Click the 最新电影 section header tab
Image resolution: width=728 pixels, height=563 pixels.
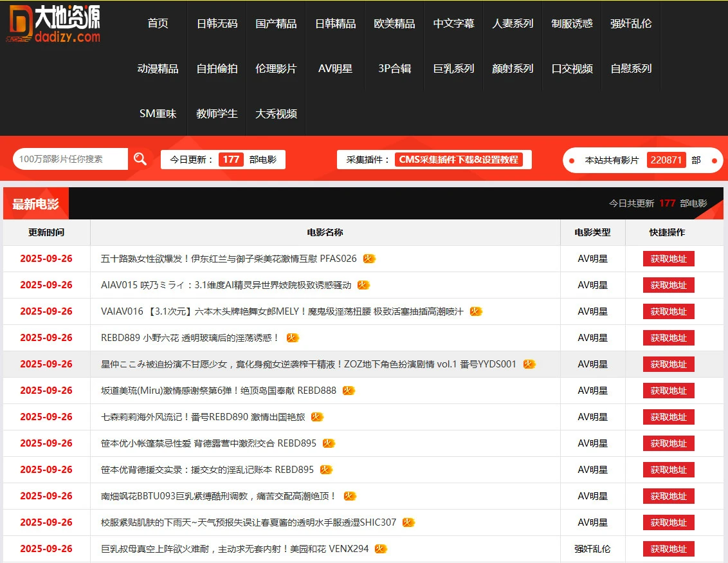click(36, 204)
